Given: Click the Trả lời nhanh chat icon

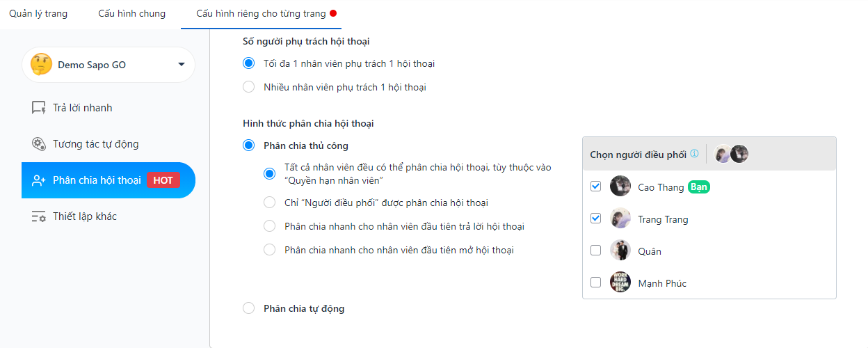Looking at the screenshot, I should click(x=39, y=108).
